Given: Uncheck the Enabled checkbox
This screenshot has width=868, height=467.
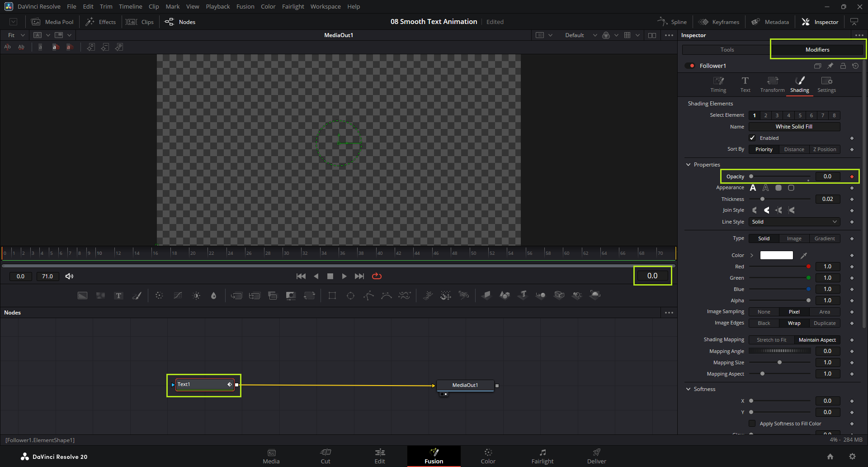Looking at the screenshot, I should click(752, 138).
